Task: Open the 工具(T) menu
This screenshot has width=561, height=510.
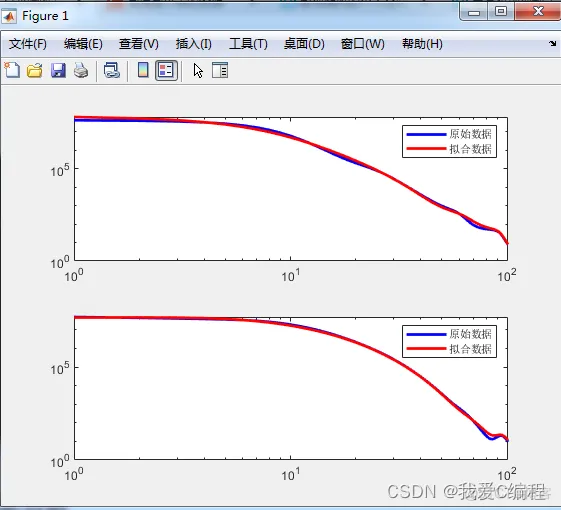Action: (x=248, y=44)
